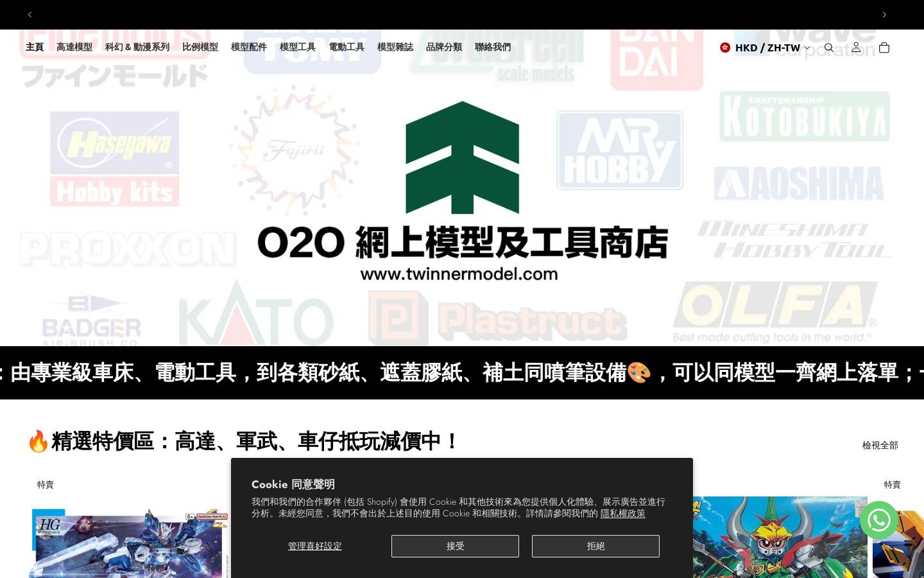Click the 特賣 badge on HG product

46,485
